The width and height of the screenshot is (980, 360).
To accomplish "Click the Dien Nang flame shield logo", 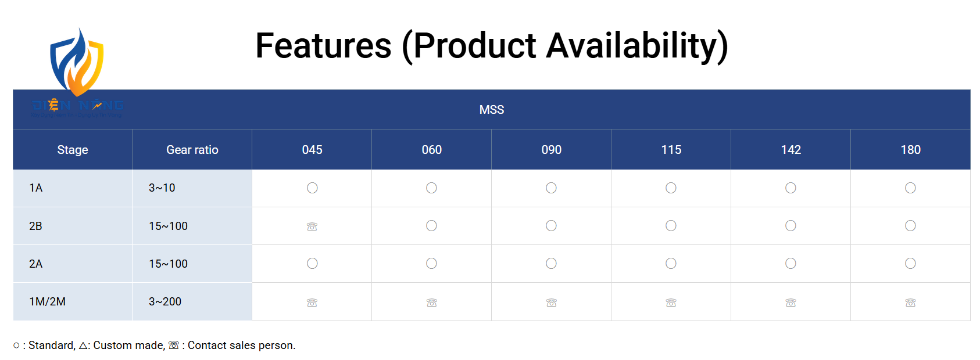I will pos(77,73).
